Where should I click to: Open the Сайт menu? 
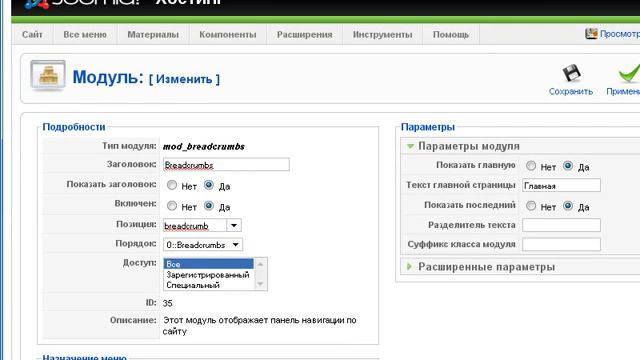[32, 35]
